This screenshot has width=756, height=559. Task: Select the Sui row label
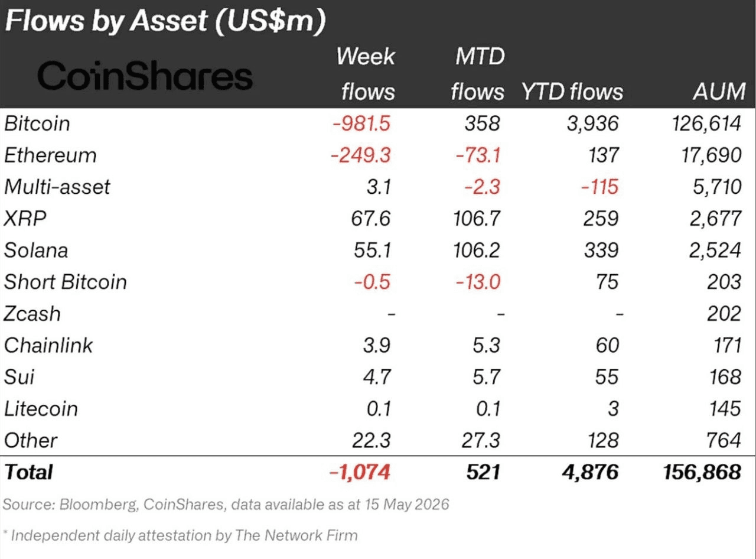(19, 377)
